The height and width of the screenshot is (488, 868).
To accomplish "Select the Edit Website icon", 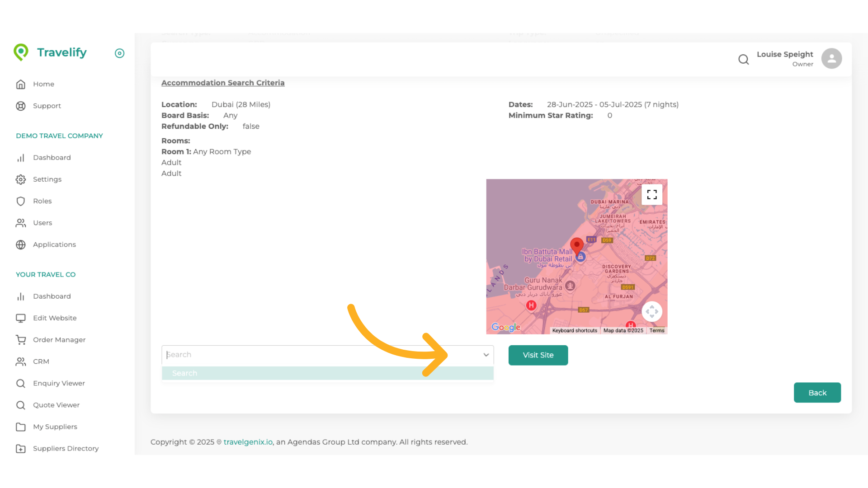I will [x=21, y=318].
